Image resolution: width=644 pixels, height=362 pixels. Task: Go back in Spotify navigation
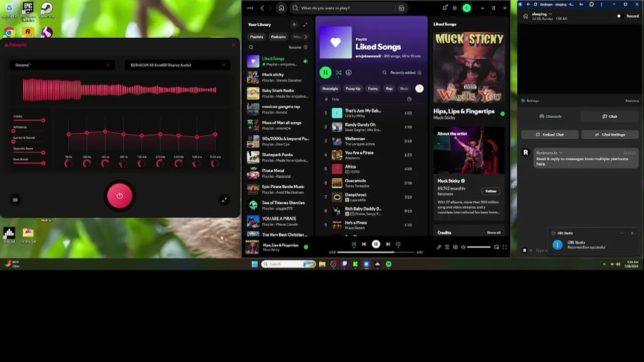coord(262,8)
